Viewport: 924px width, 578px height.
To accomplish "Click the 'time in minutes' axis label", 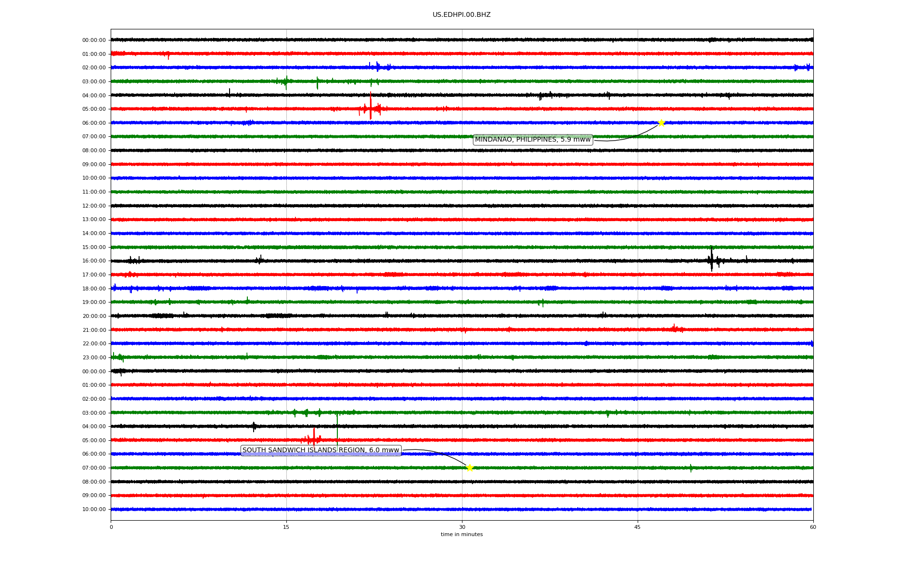I will (x=461, y=535).
